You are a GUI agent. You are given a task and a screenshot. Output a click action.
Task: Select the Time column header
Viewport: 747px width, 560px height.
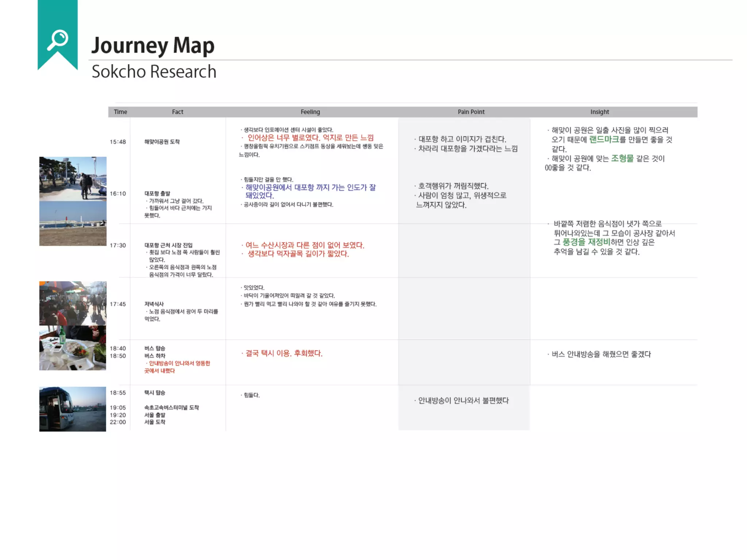click(120, 112)
